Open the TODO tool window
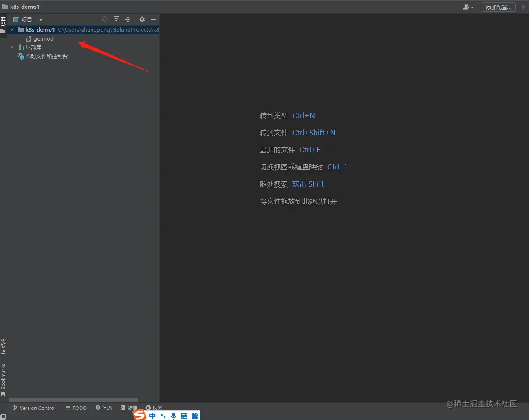The image size is (529, 420). 76,408
